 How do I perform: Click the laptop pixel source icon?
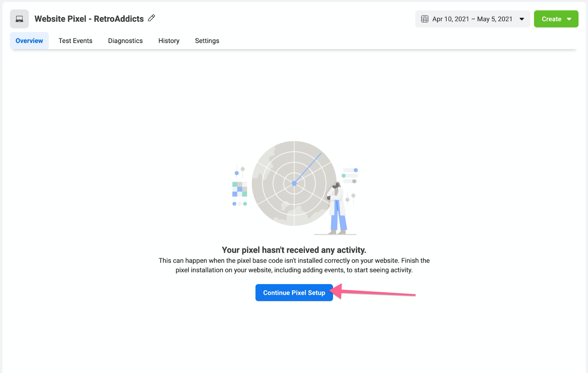pyautogui.click(x=19, y=19)
